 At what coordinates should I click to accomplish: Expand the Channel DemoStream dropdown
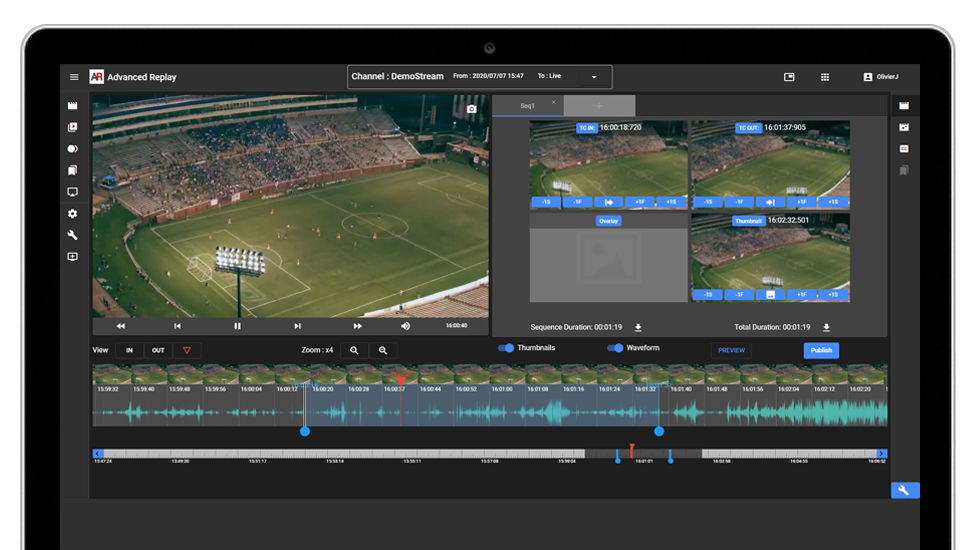click(x=594, y=77)
